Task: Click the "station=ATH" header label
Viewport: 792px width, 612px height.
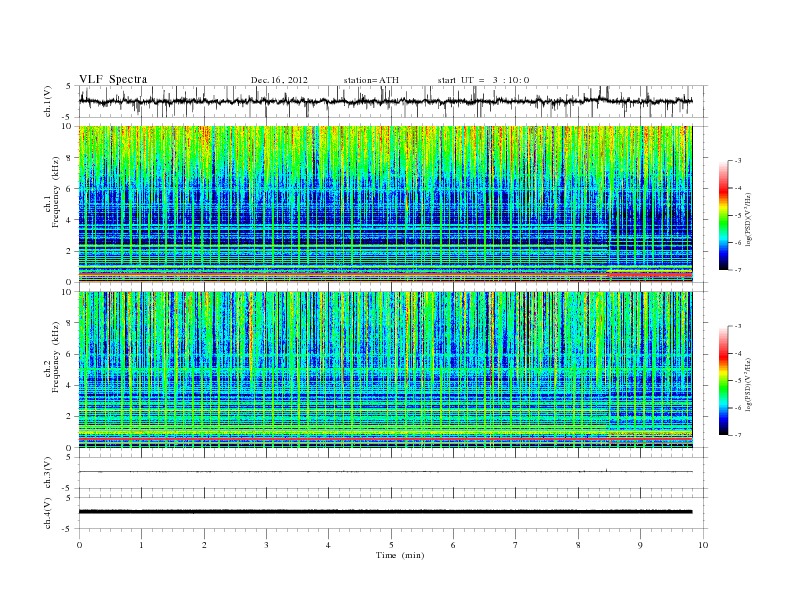Action: tap(371, 80)
